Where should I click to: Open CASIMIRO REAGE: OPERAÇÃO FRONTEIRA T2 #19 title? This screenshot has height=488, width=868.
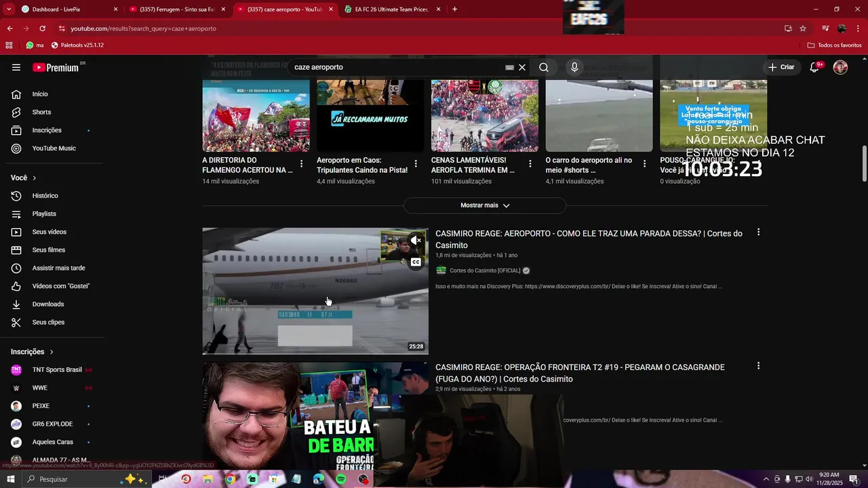(580, 373)
